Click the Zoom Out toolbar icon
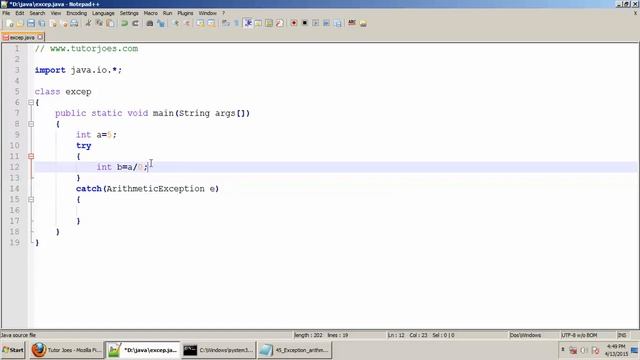 (x=187, y=23)
